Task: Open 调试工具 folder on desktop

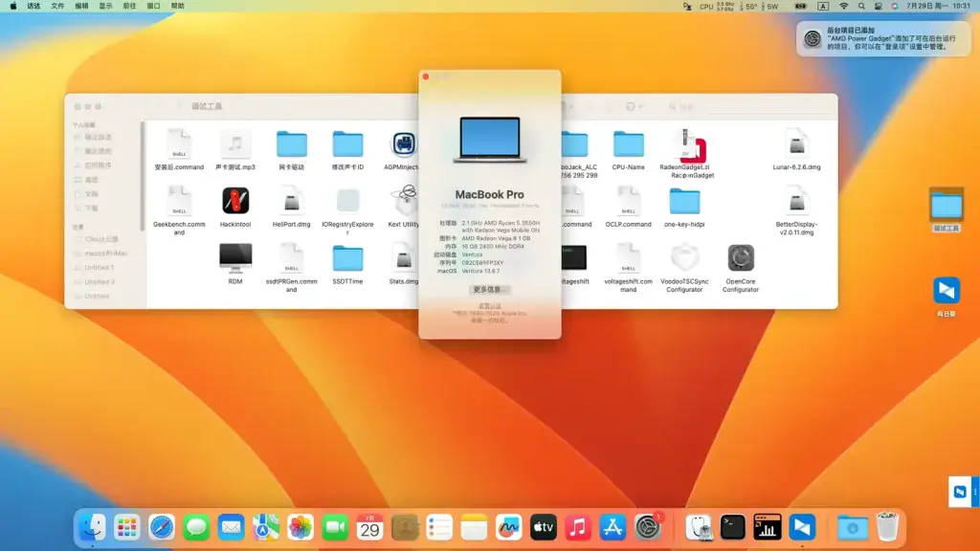Action: (x=947, y=210)
